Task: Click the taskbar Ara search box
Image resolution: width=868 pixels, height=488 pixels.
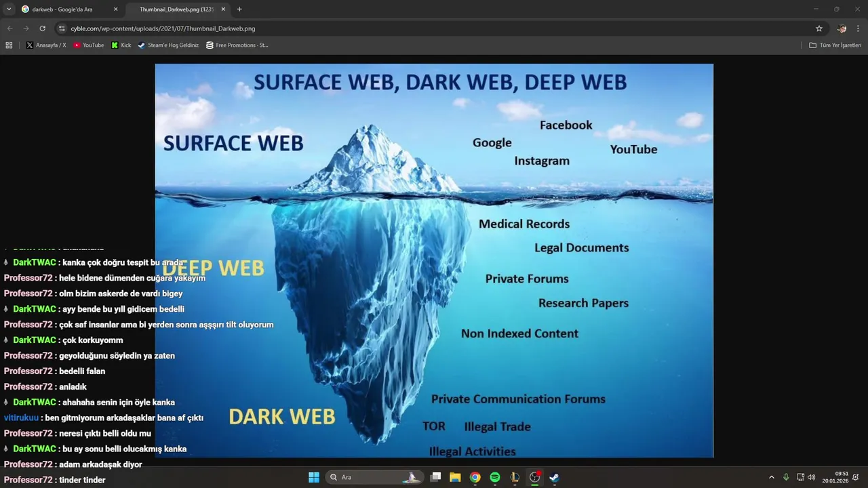Action: 375,477
